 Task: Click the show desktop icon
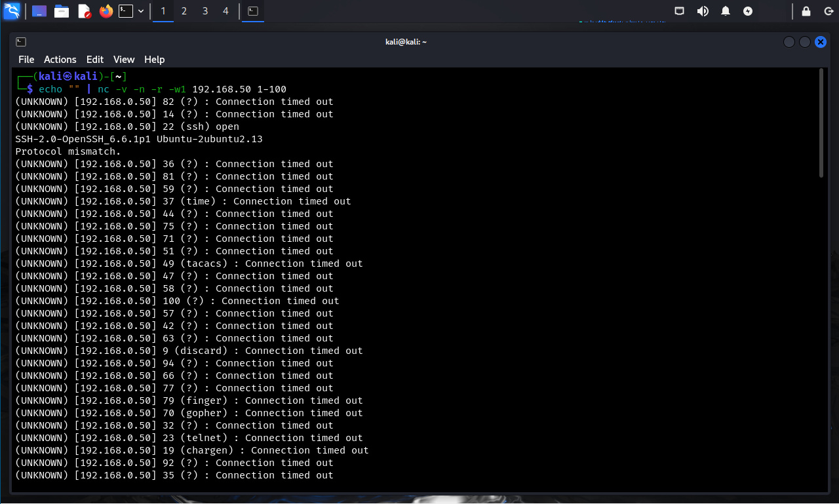39,11
